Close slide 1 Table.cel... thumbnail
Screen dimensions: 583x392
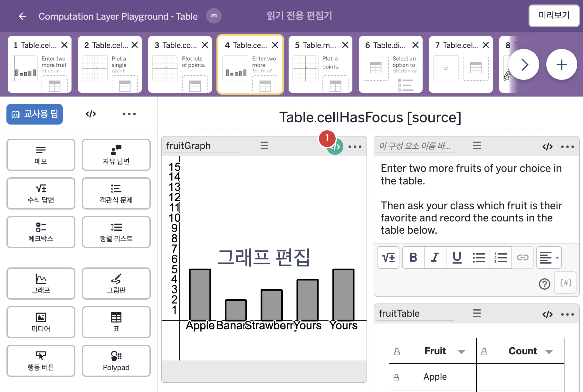[x=64, y=45]
